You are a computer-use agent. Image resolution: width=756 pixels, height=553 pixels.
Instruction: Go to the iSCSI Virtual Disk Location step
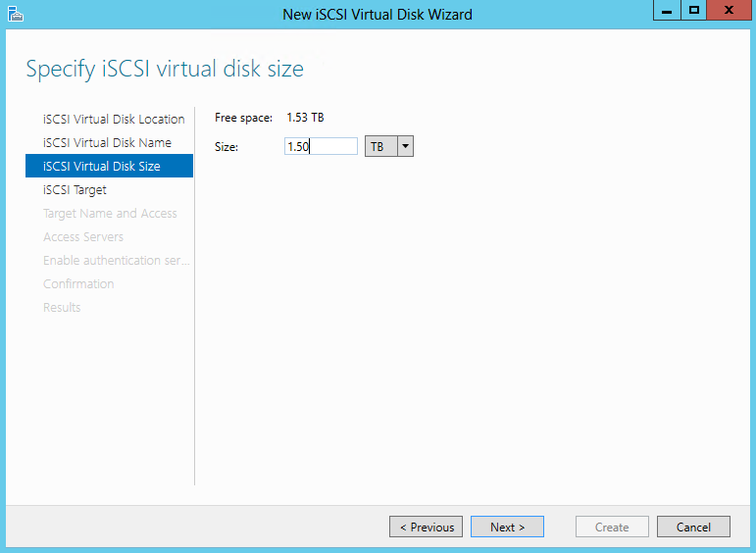tap(114, 119)
